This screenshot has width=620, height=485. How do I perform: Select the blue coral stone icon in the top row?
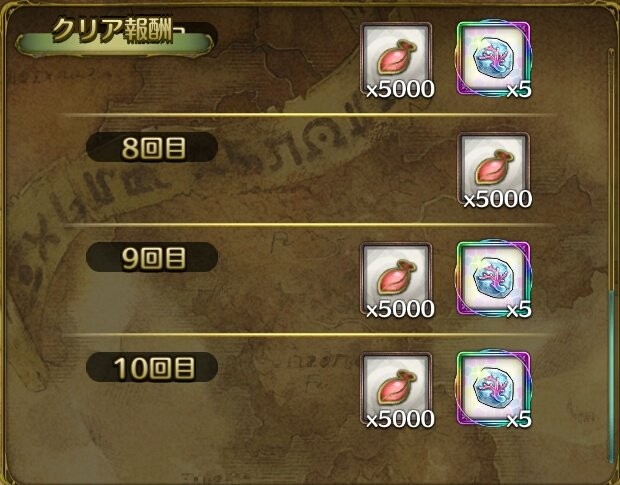[493, 59]
